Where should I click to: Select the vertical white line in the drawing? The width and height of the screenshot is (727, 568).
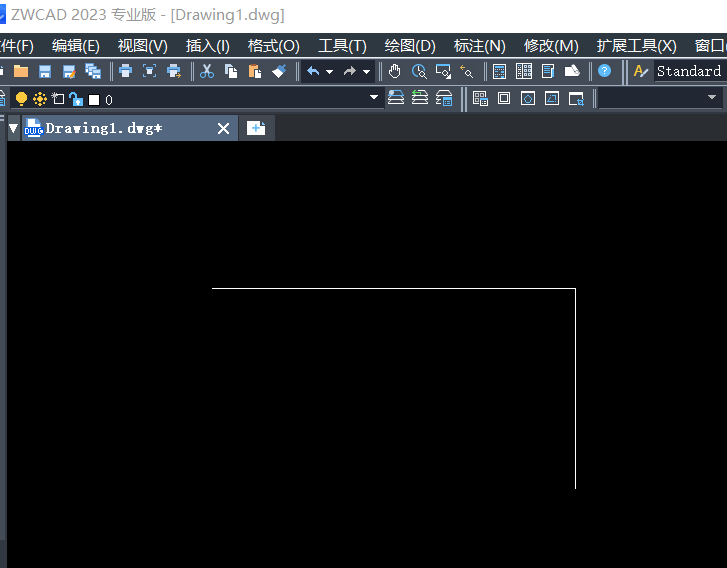point(575,389)
